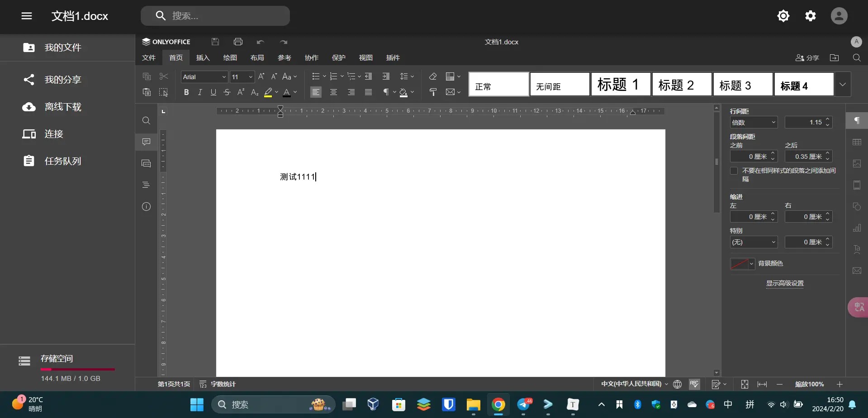Switch to the 插入 ribbon tab
Screen dimensions: 868x418
click(203, 58)
